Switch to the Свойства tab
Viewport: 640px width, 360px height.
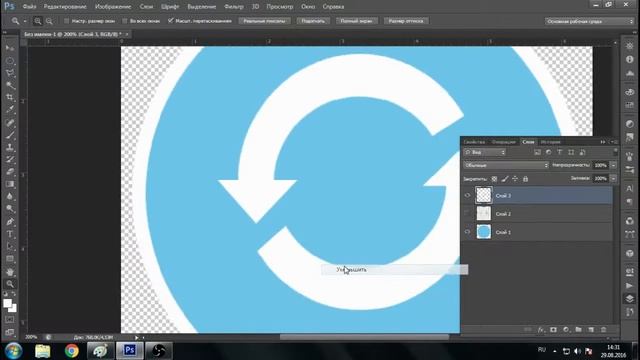tap(474, 142)
